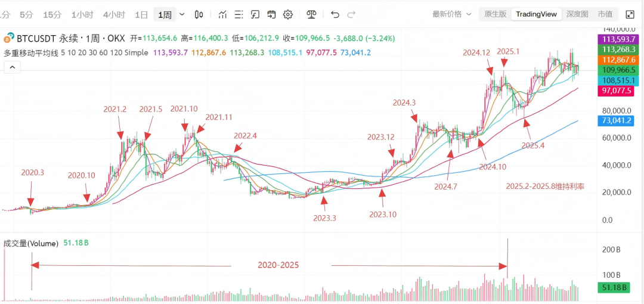Viewport: 644px width, 304px height.
Task: Click the 15分 timeframe button
Action: (x=52, y=14)
